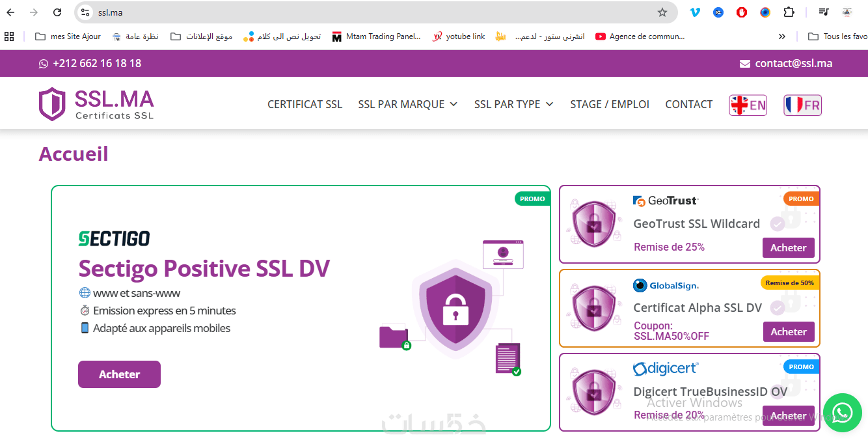Image resolution: width=868 pixels, height=444 pixels.
Task: Open the red shield ad-blocker extension
Action: [742, 12]
